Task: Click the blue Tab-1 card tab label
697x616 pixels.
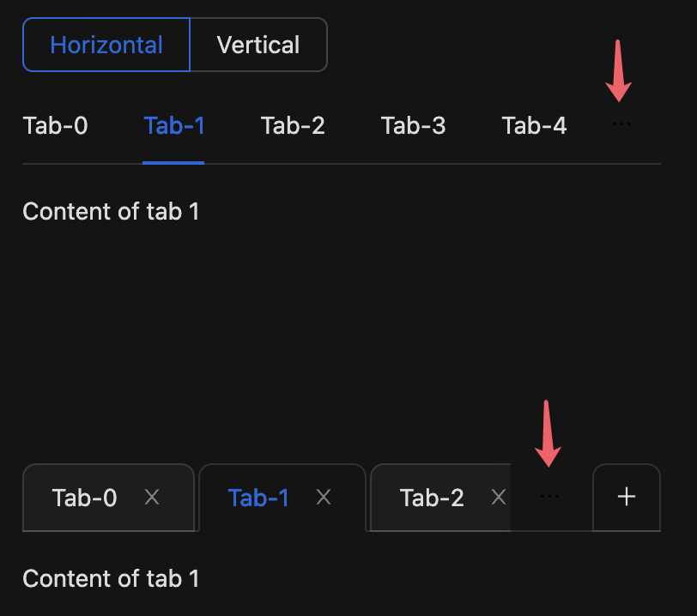Action: (258, 498)
